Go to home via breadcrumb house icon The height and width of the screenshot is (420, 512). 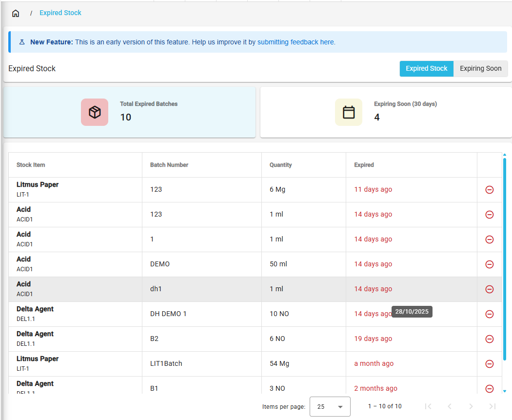(15, 13)
